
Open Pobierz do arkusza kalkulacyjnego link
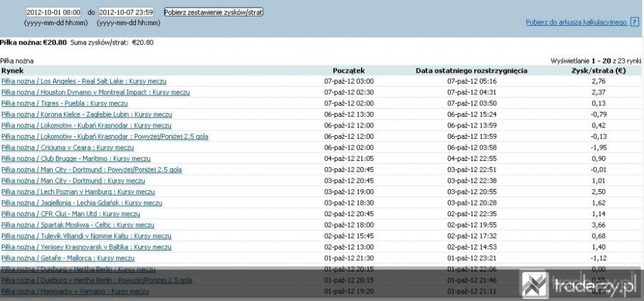pyautogui.click(x=576, y=22)
